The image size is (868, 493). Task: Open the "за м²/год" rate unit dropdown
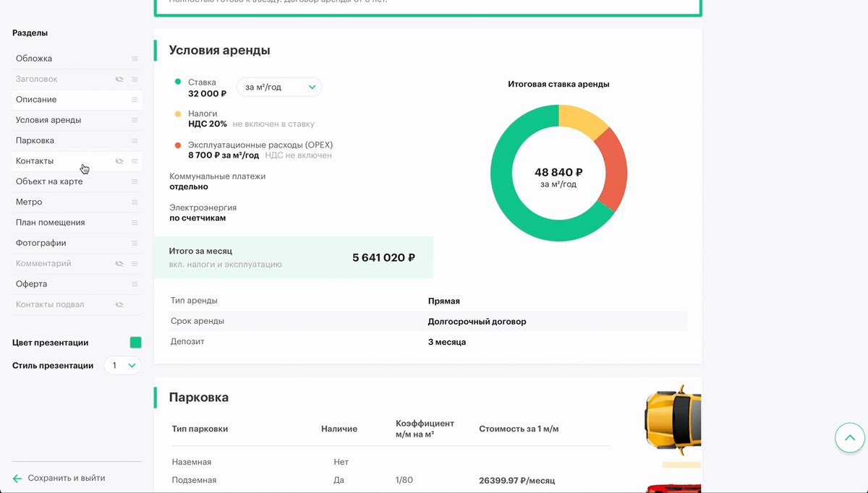[279, 87]
